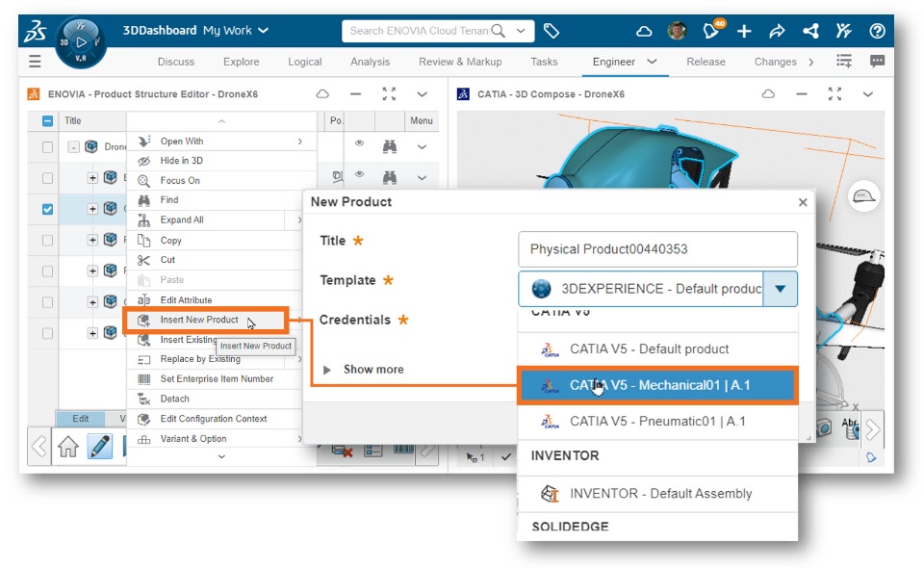924x568 pixels.
Task: Open the chat comment icon
Action: click(877, 62)
